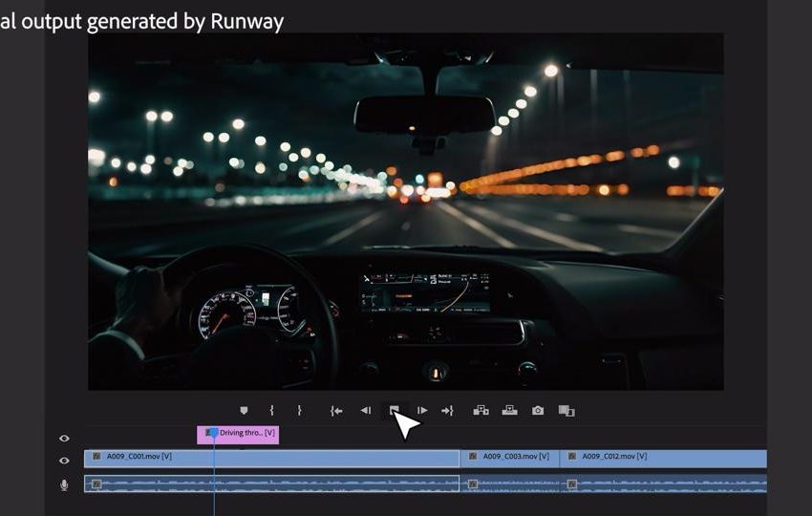Viewport: 812px width, 516px height.
Task: Click the Mark In bracket button
Action: (x=271, y=410)
